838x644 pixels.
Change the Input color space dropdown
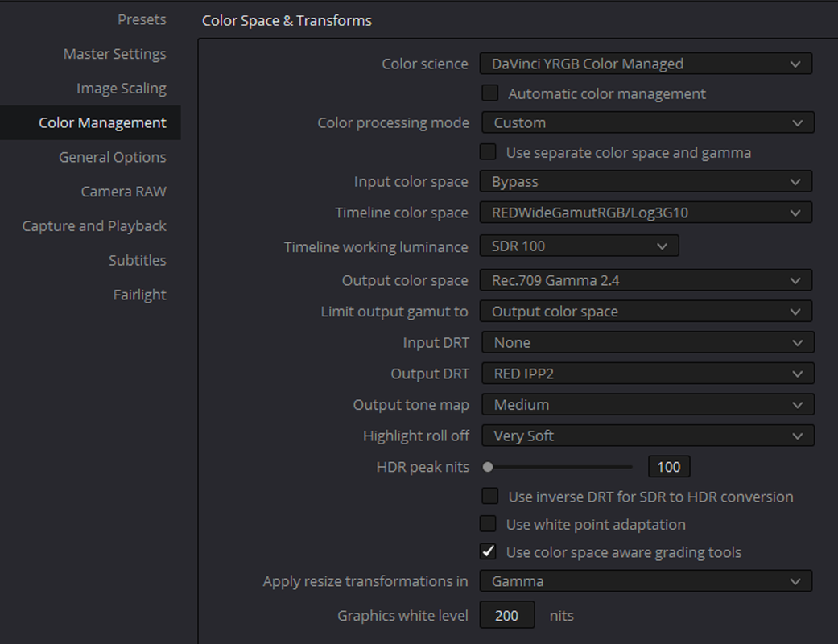tap(646, 181)
